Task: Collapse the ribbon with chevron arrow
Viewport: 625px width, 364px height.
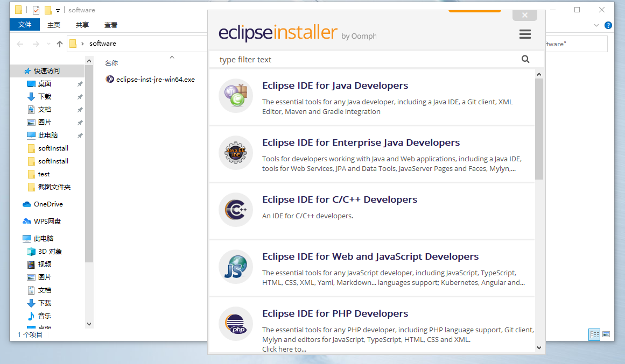Action: pos(596,25)
